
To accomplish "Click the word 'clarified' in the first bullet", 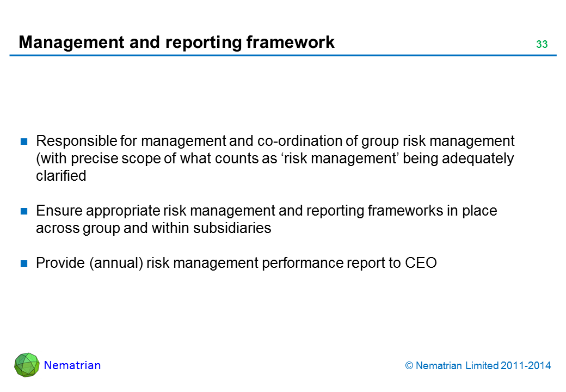I will [61, 176].
